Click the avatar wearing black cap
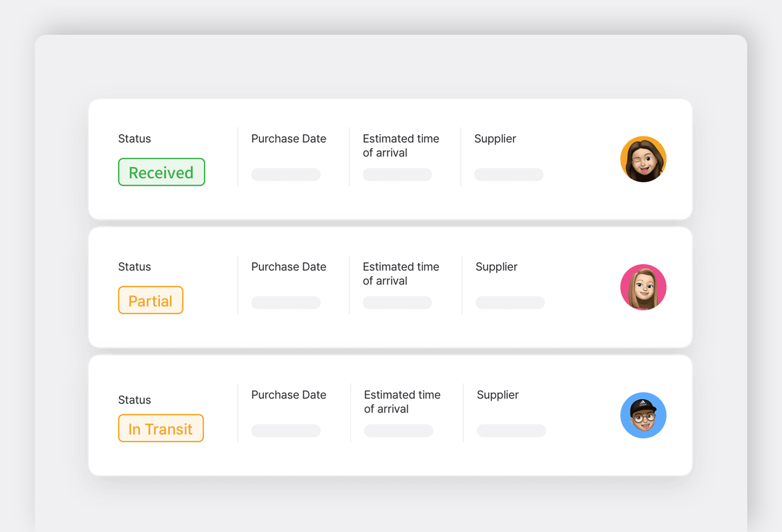Screen dimensions: 782x532 [643, 415]
